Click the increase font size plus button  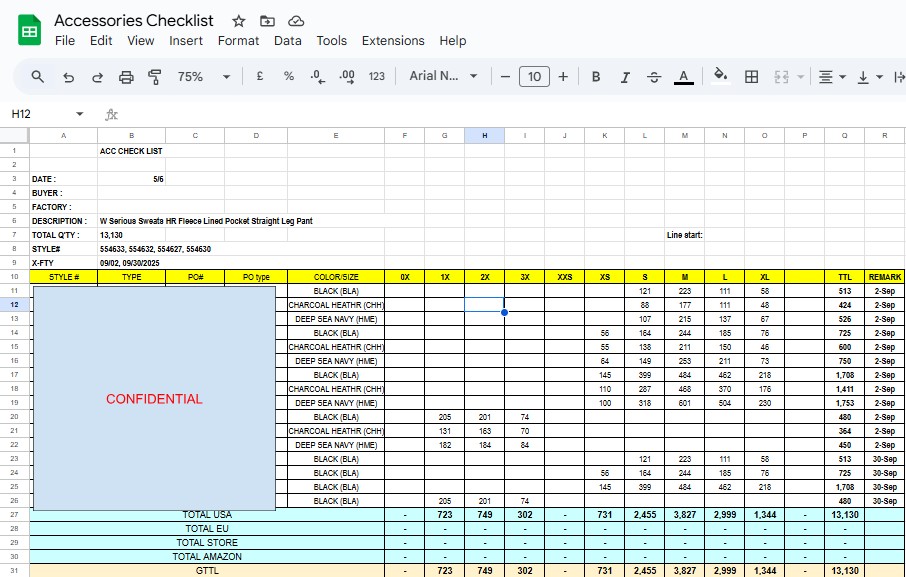pos(563,77)
